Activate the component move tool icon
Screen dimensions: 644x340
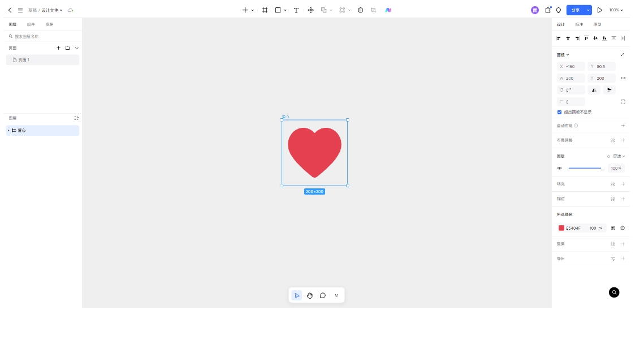(311, 10)
